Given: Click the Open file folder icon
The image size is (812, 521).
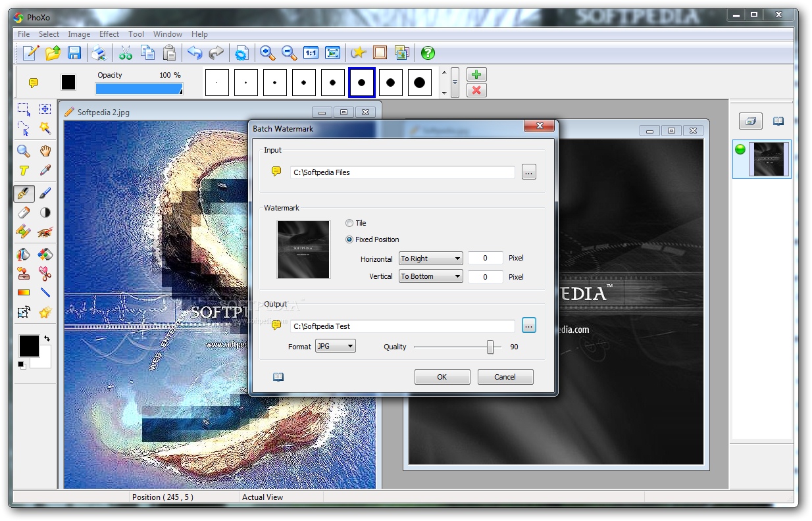Looking at the screenshot, I should 53,53.
